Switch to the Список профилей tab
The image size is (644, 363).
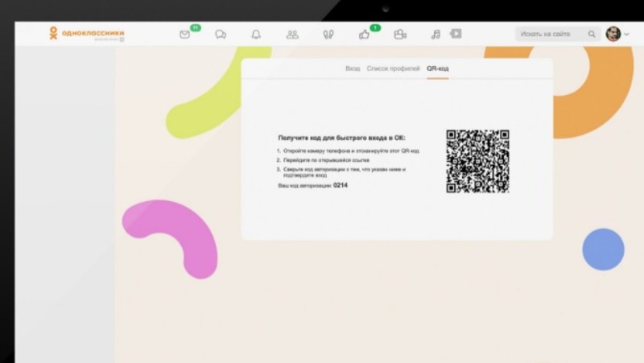click(393, 68)
